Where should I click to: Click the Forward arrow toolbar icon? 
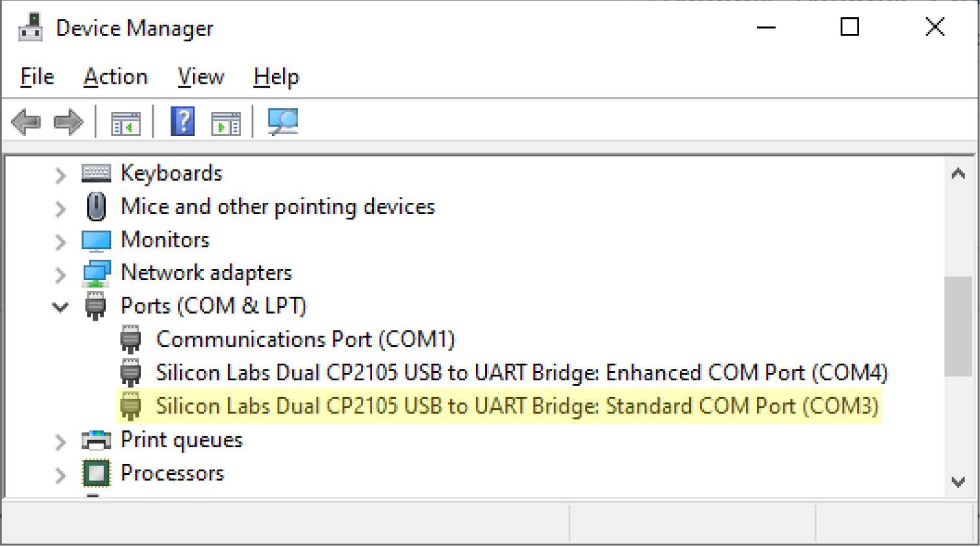[69, 122]
